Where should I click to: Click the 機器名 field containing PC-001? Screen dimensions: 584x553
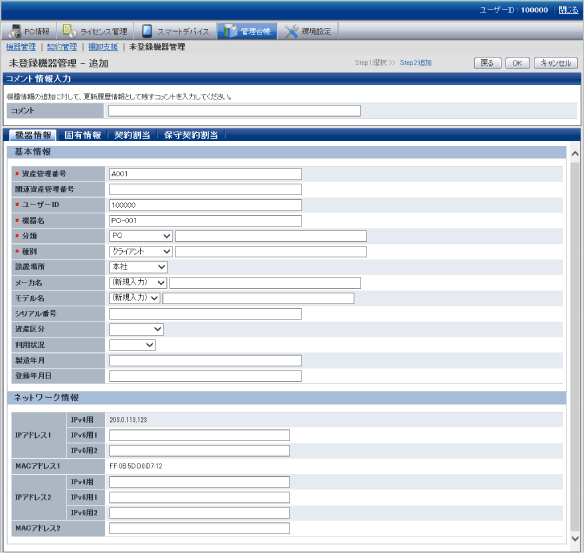[205, 220]
